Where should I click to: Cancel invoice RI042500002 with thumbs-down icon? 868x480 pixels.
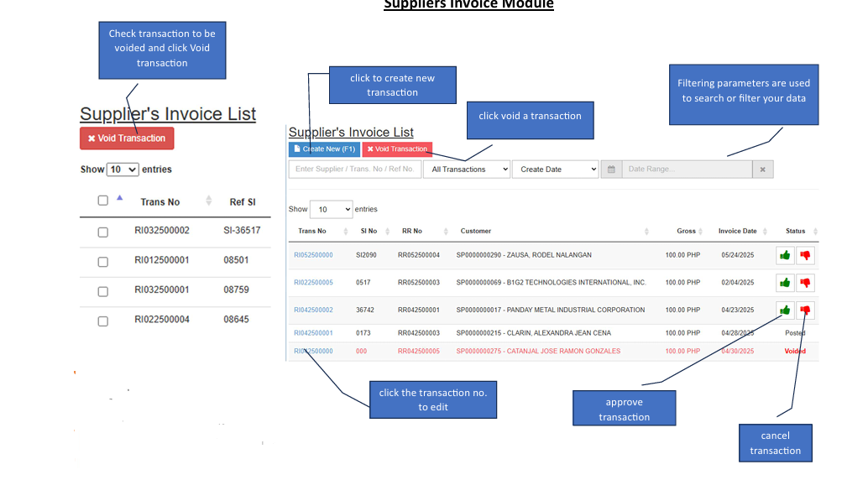(805, 310)
